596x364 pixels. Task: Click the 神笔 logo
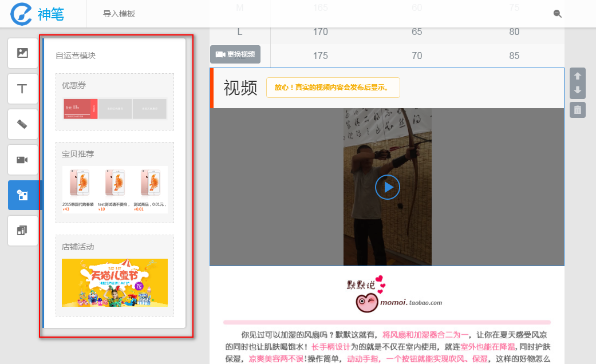[x=35, y=14]
